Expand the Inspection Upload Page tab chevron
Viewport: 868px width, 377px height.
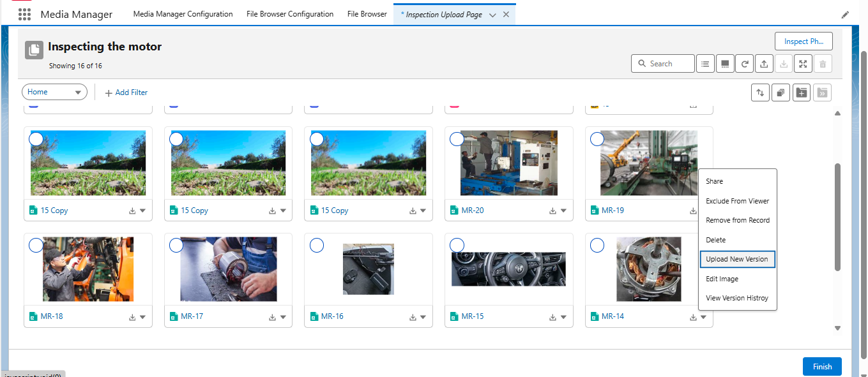pyautogui.click(x=492, y=15)
